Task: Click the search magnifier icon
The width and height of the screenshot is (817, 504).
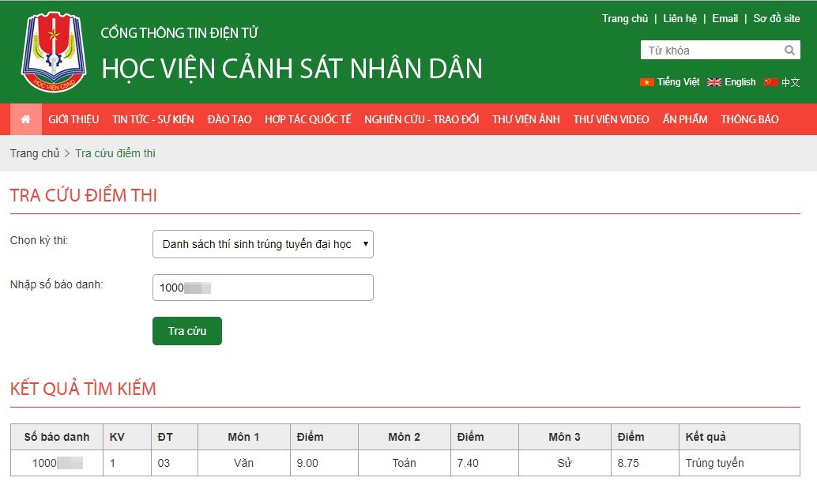Action: pos(789,50)
